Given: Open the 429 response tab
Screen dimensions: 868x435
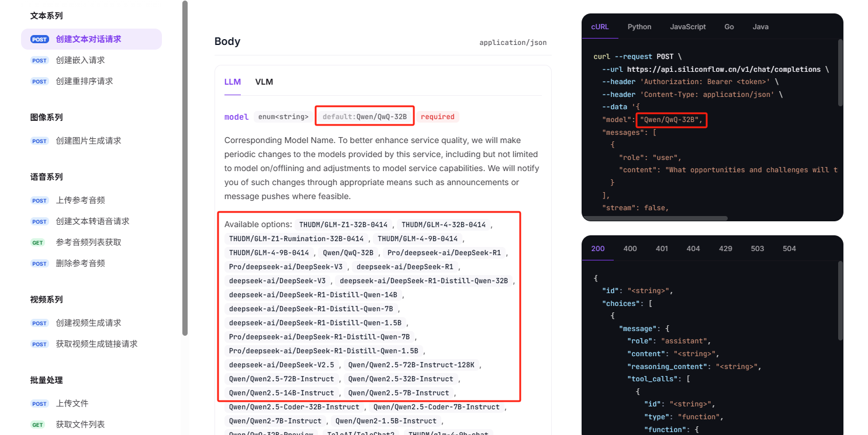Looking at the screenshot, I should (725, 248).
